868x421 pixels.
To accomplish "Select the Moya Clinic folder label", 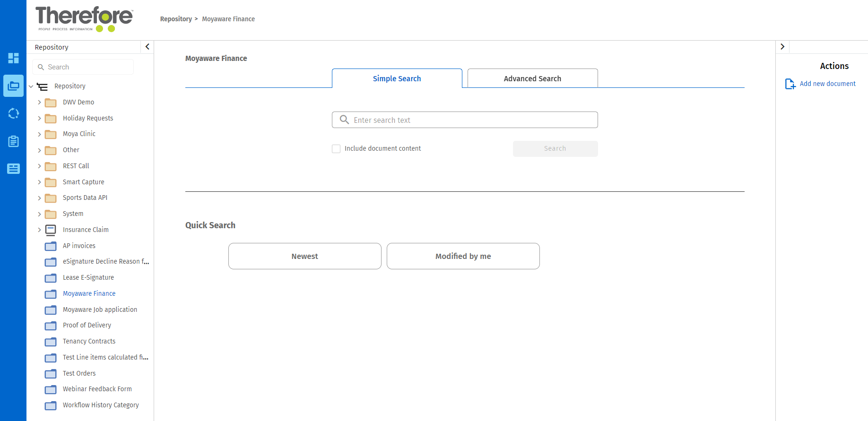I will pyautogui.click(x=79, y=134).
